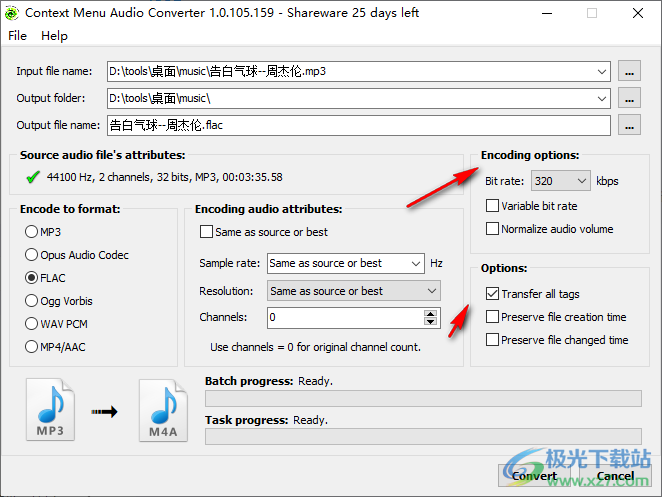Click the M4A target file icon
The width and height of the screenshot is (662, 497).
(x=163, y=410)
